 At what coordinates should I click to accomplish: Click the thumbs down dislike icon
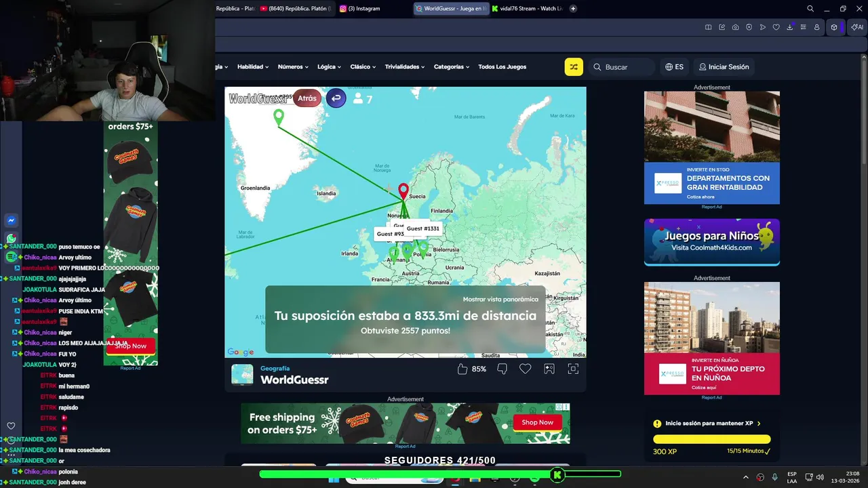[x=502, y=369]
